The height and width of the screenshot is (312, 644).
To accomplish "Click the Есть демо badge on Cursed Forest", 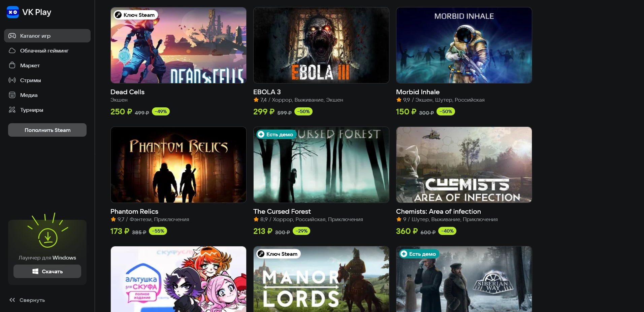I will (276, 134).
